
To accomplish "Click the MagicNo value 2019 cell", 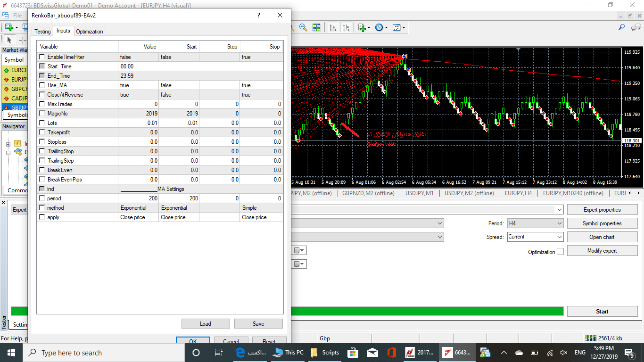I will [x=138, y=114].
